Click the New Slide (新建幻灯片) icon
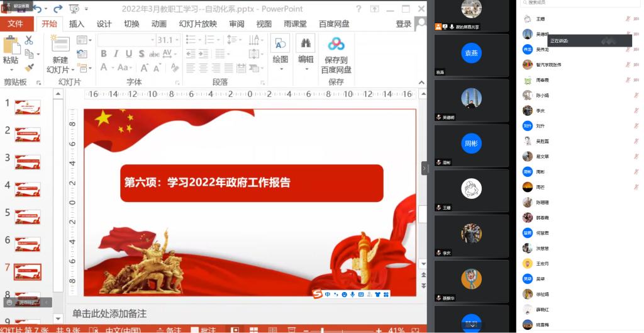Image resolution: width=644 pixels, height=333 pixels. click(60, 44)
